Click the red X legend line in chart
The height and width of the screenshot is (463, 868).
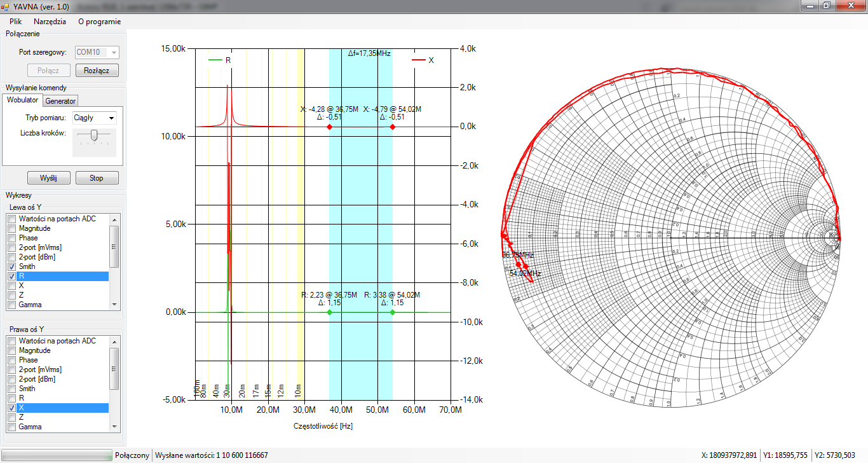point(419,60)
